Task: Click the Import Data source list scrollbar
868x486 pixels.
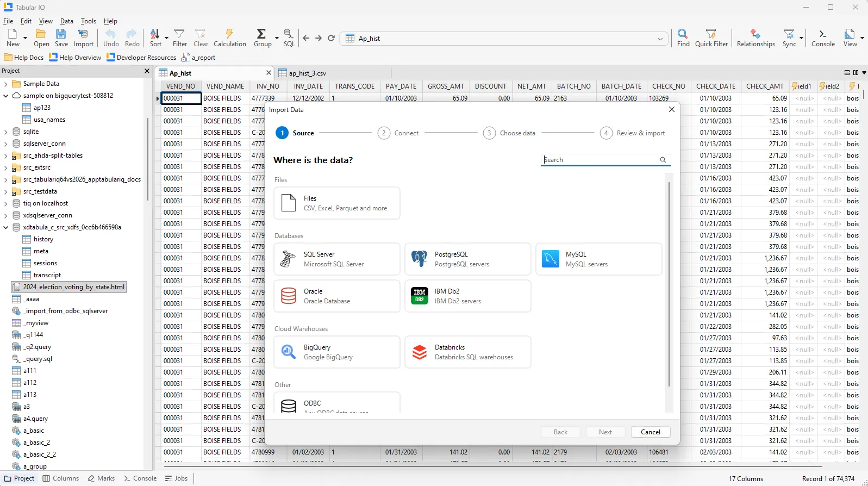Action: (669, 284)
